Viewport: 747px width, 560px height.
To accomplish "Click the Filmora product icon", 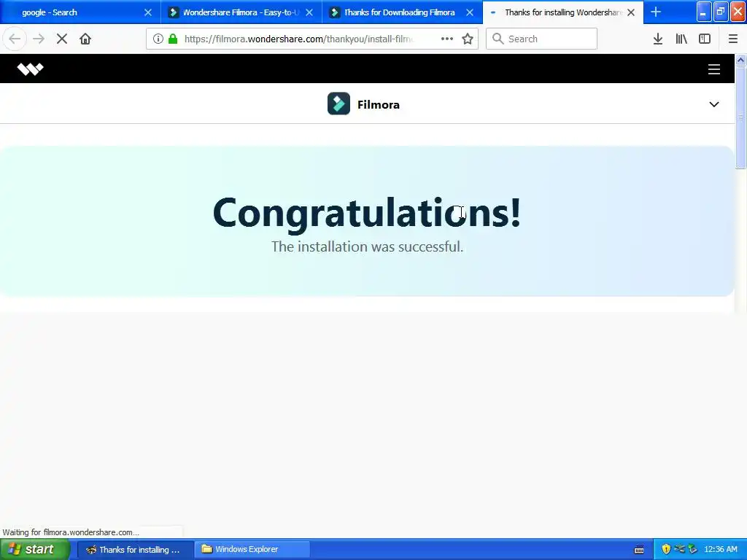I will 338,104.
